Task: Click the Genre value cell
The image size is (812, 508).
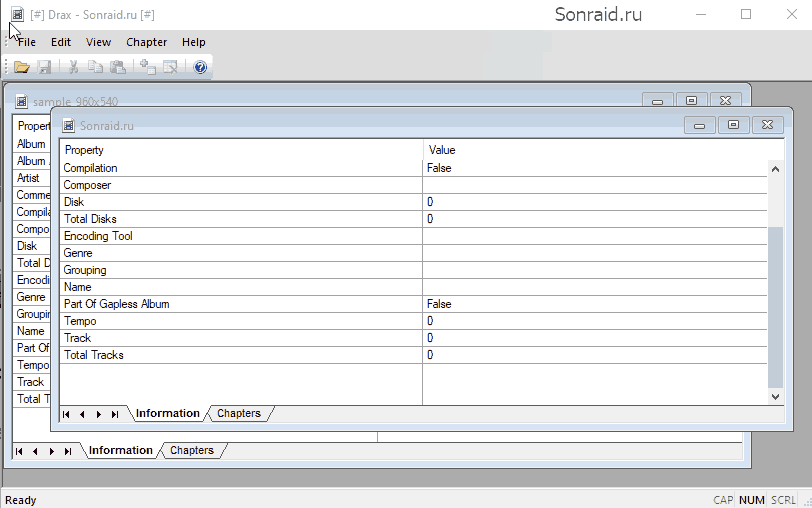Action: [594, 253]
